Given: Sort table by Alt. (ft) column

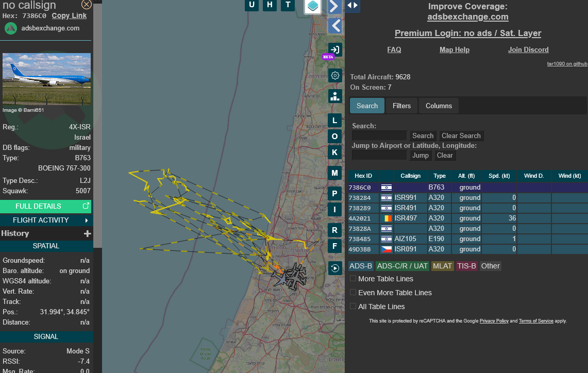Looking at the screenshot, I should tap(466, 176).
